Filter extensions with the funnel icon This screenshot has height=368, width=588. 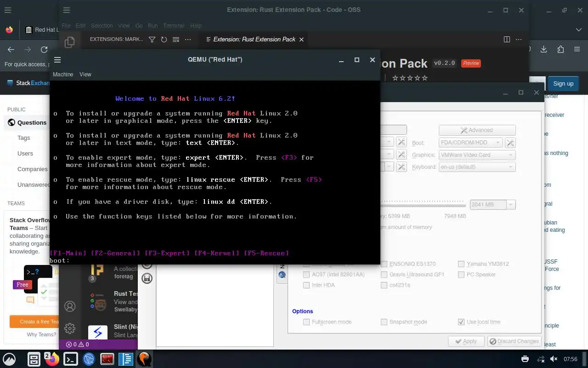coord(152,40)
